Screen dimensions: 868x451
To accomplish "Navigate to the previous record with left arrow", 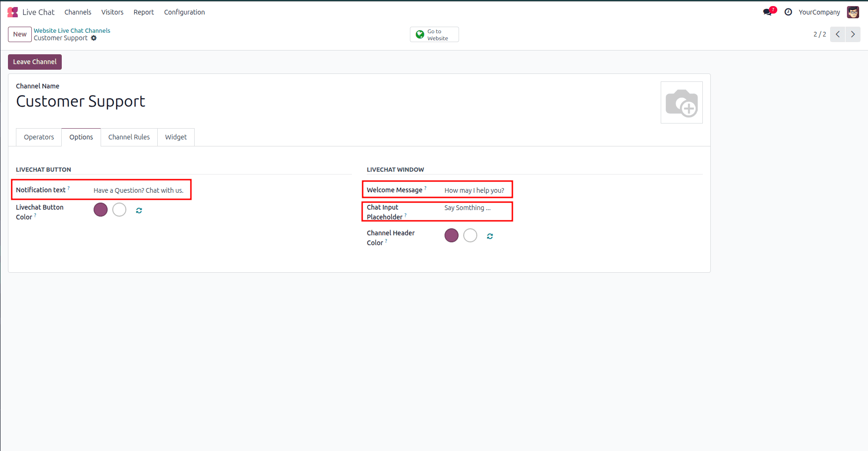I will 838,34.
